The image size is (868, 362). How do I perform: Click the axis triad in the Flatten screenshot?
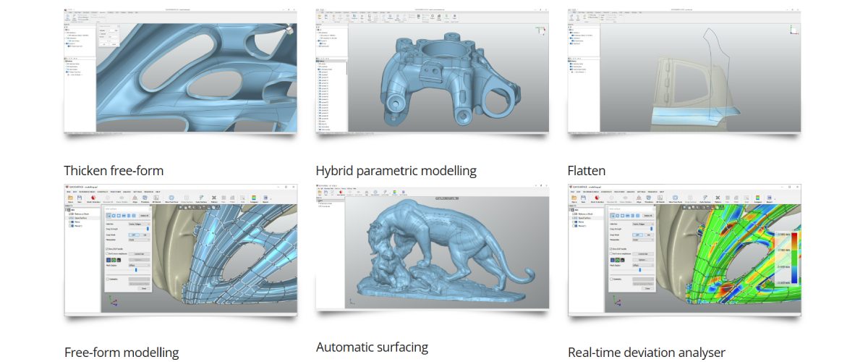(x=793, y=30)
